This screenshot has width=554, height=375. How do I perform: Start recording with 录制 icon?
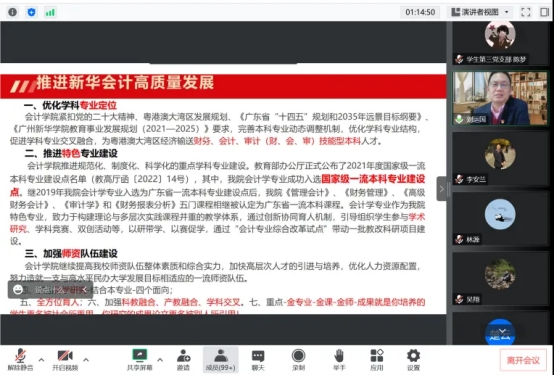[299, 360]
